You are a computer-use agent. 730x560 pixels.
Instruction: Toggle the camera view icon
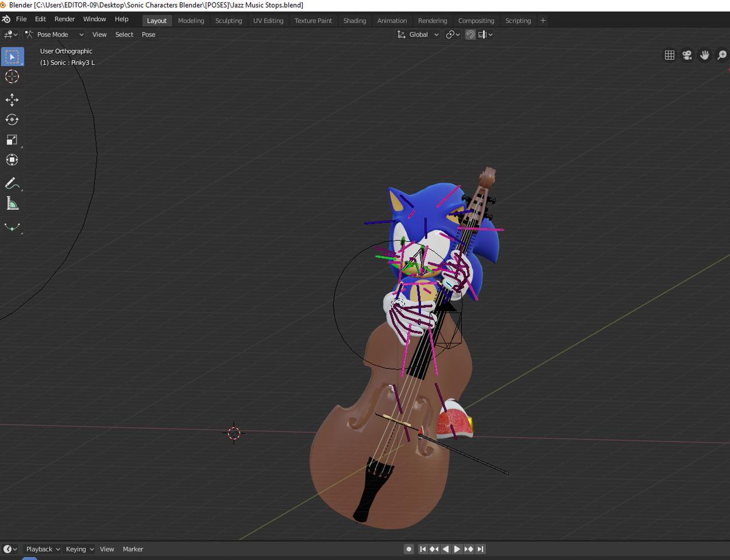click(687, 55)
